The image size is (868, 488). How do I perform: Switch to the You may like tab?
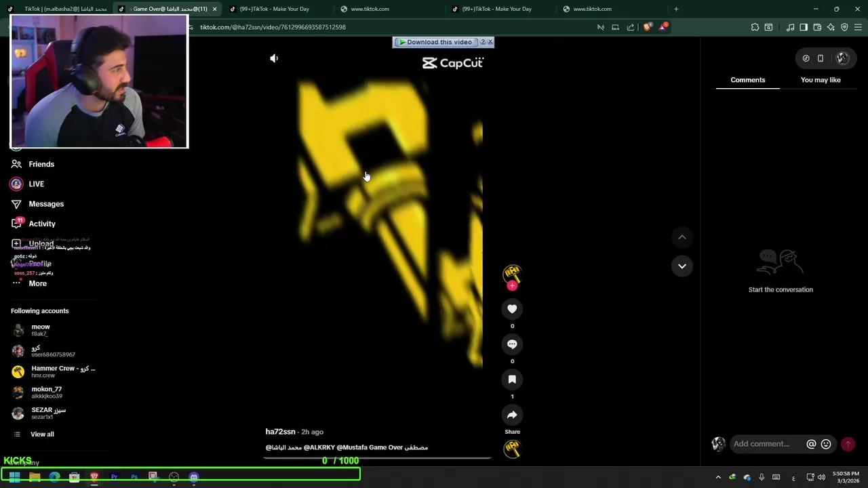pos(821,80)
